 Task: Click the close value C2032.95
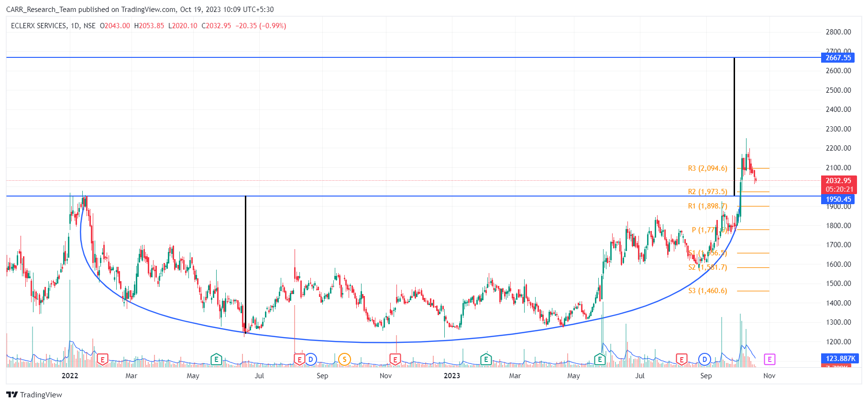tap(216, 26)
